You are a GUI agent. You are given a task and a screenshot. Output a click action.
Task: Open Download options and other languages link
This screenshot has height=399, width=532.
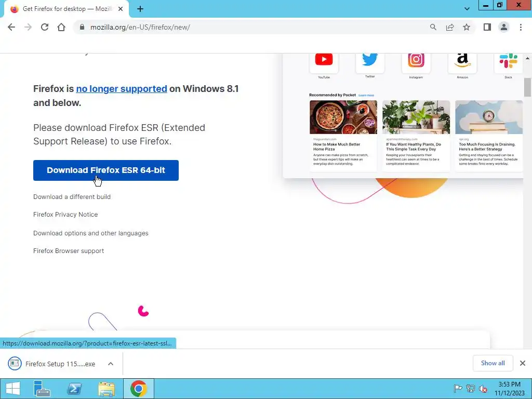90,233
